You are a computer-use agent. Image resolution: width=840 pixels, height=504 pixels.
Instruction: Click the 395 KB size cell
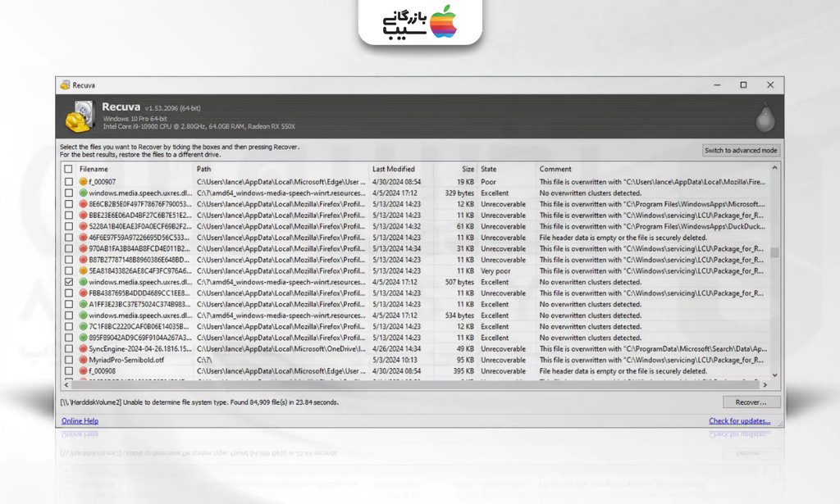[463, 370]
